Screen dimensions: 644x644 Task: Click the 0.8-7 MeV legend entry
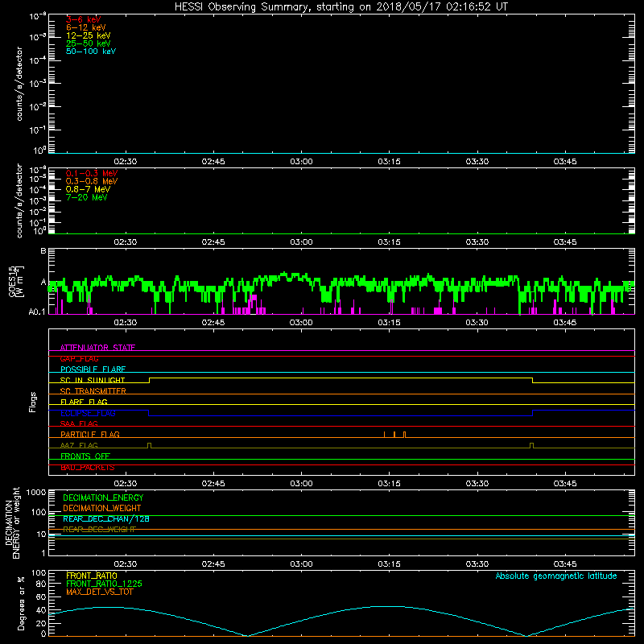coord(88,189)
